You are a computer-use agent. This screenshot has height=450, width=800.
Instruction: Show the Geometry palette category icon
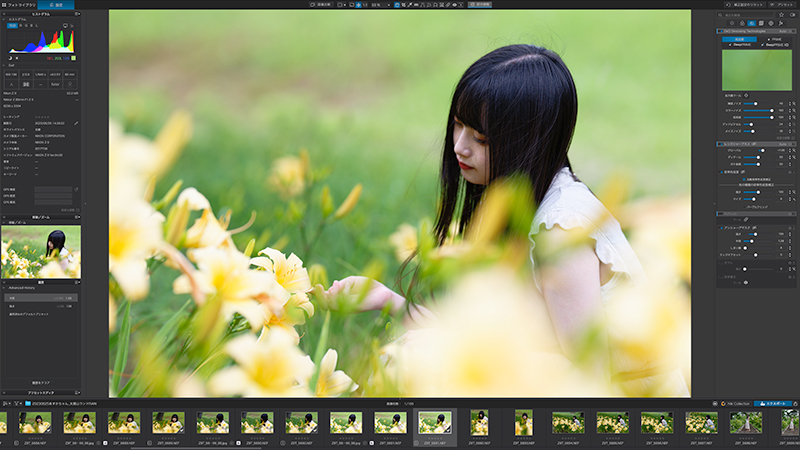tap(761, 23)
